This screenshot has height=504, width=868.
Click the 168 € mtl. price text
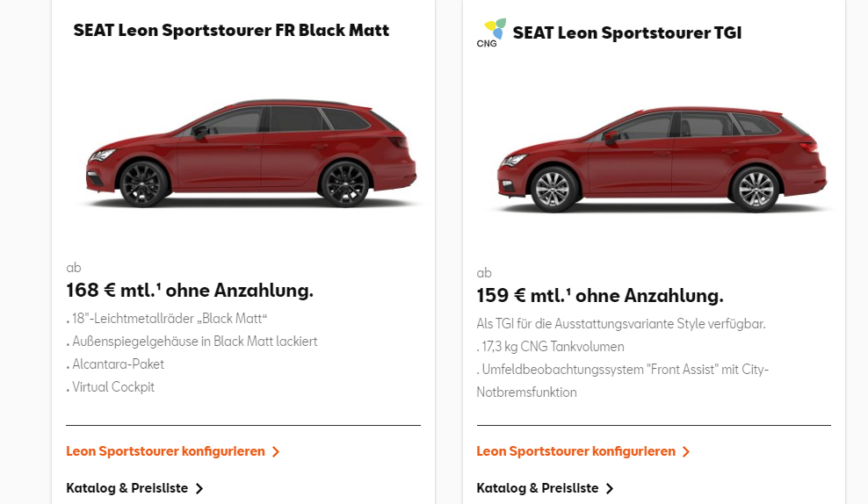(x=190, y=291)
